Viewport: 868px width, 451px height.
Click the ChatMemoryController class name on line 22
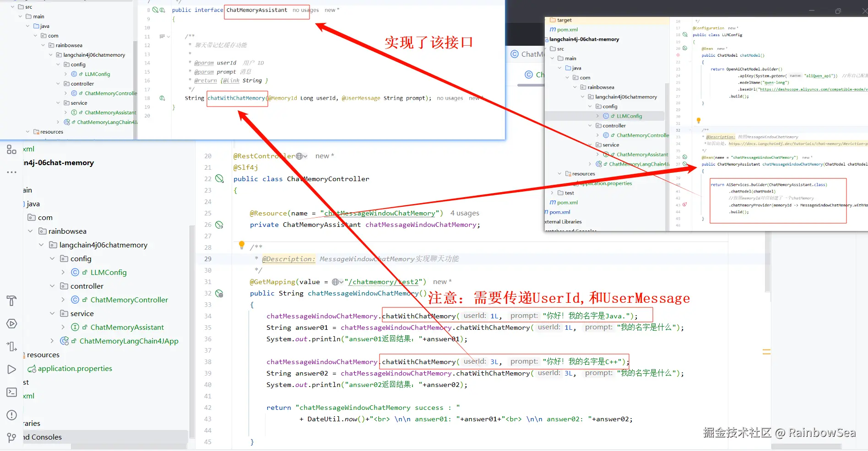coord(328,179)
